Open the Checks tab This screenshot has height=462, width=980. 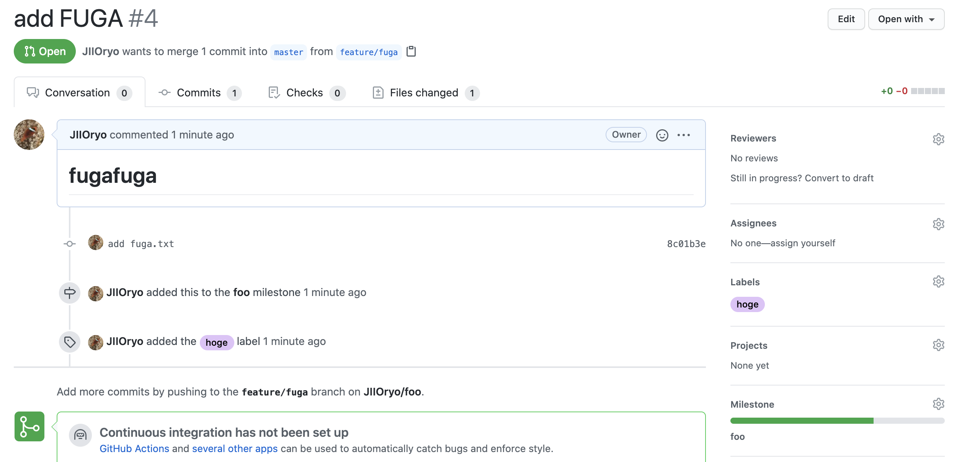[x=305, y=93]
